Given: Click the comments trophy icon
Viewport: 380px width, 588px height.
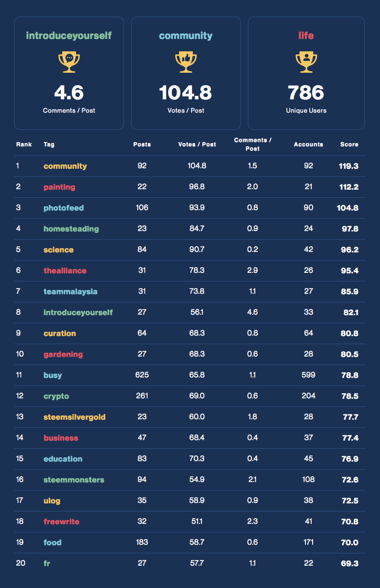Looking at the screenshot, I should [69, 62].
